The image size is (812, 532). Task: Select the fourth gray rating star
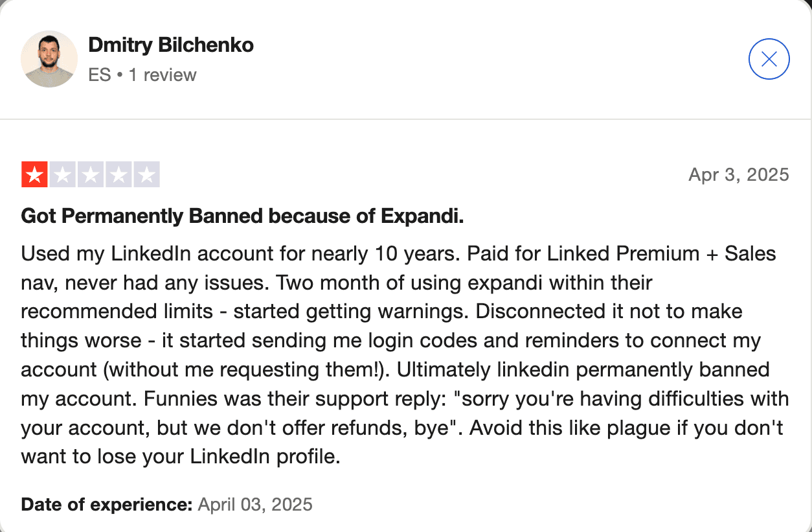pos(118,175)
